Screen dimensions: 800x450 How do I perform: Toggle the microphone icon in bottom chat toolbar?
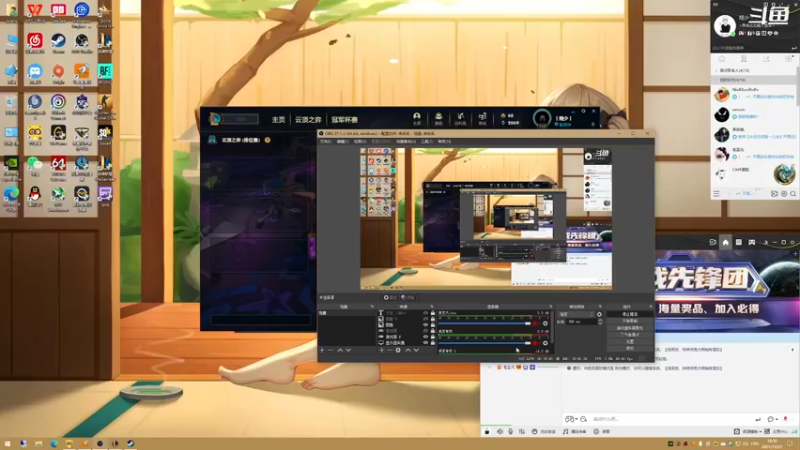tap(510, 431)
